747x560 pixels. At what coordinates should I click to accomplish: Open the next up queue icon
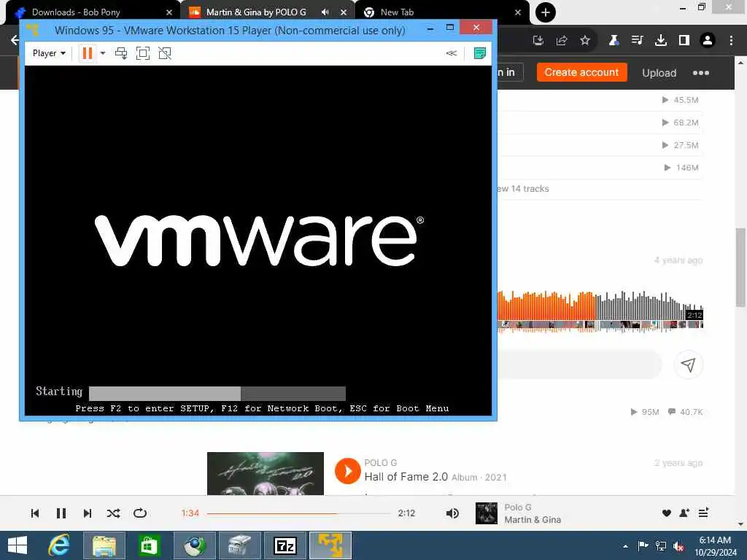point(704,513)
